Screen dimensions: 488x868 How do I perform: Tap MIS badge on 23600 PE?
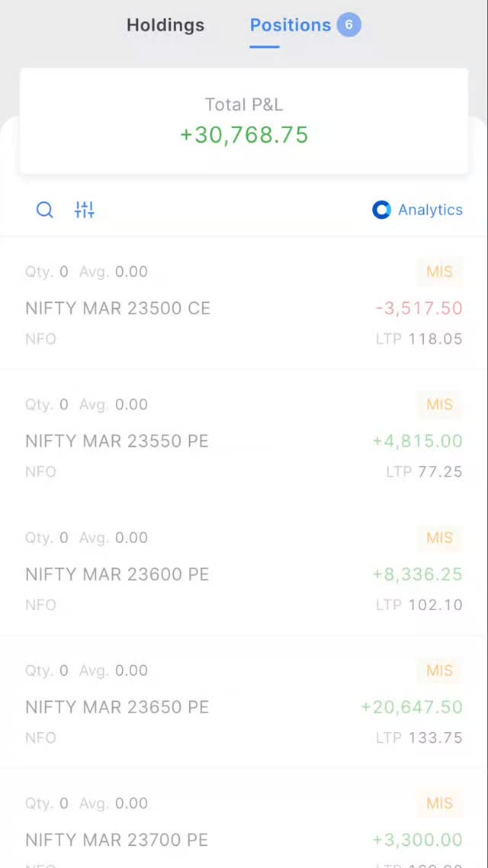439,538
